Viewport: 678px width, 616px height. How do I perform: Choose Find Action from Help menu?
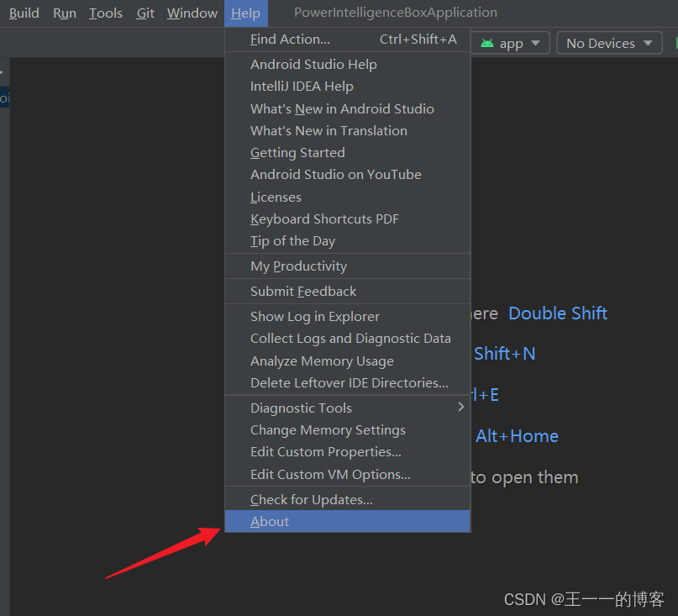pos(347,39)
